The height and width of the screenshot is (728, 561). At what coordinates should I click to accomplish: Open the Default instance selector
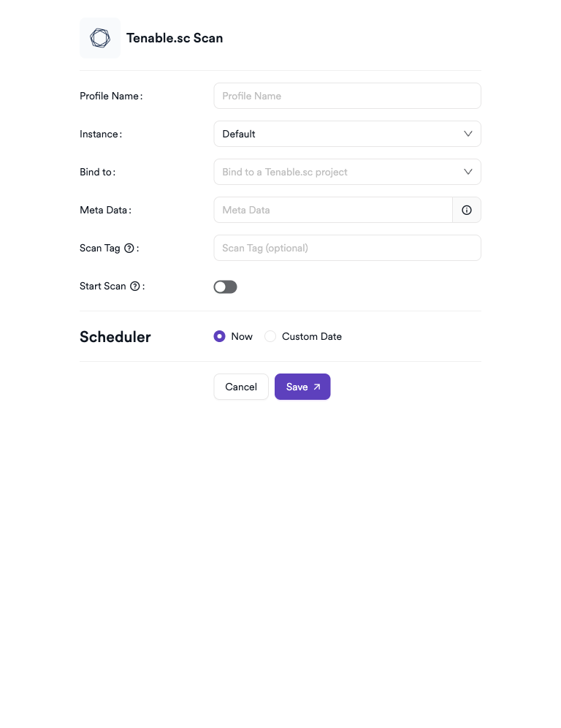click(x=347, y=134)
